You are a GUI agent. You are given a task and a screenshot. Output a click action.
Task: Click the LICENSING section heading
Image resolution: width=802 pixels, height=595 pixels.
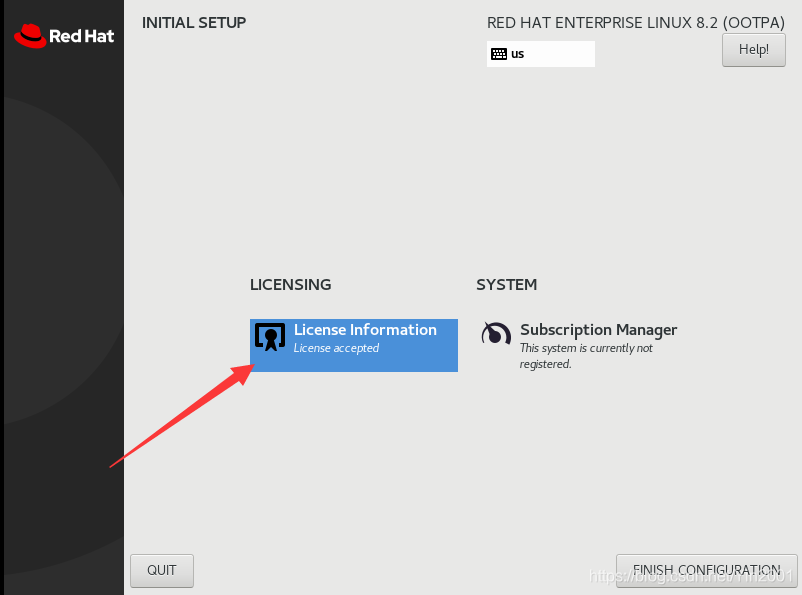291,284
